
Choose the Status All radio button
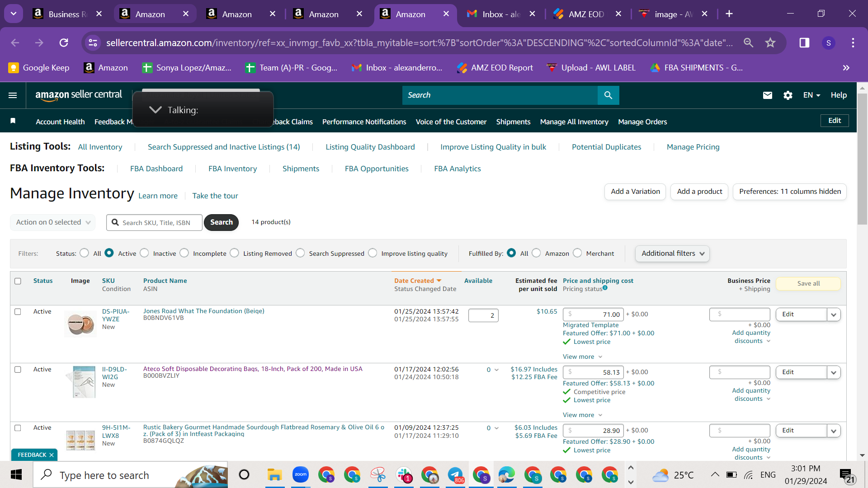click(84, 253)
